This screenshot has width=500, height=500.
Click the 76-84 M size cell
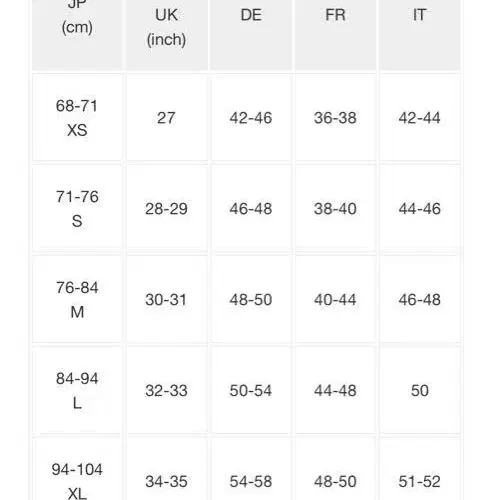point(77,299)
